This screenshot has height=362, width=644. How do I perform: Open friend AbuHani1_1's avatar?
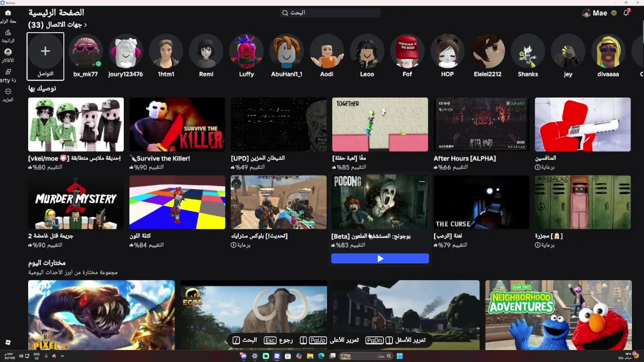click(287, 51)
